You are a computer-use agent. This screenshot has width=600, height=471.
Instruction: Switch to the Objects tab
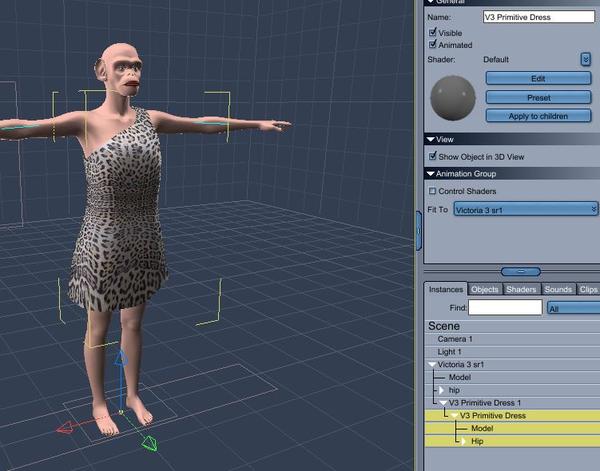[485, 289]
